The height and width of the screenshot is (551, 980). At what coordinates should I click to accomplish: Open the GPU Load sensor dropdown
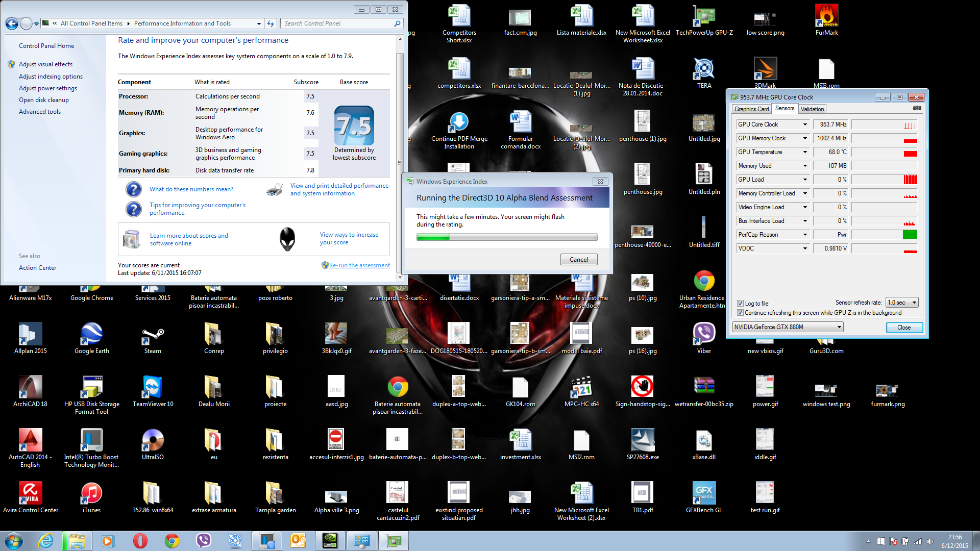(805, 180)
